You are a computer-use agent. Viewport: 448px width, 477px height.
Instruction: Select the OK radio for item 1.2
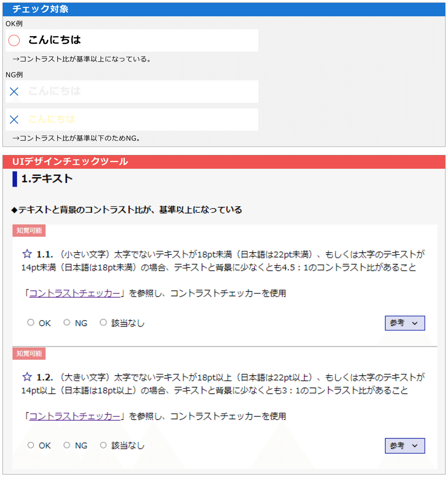[x=31, y=445]
